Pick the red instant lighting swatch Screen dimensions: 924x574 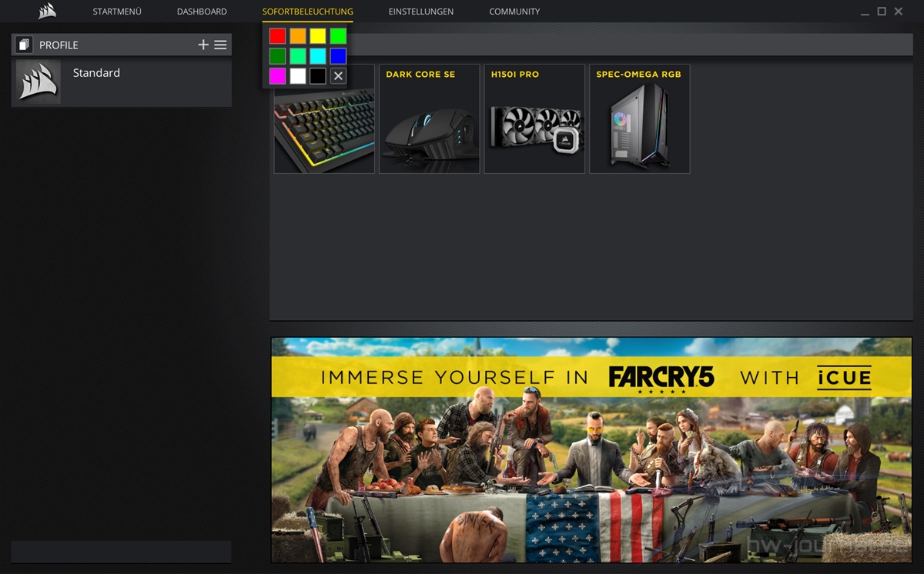[278, 35]
